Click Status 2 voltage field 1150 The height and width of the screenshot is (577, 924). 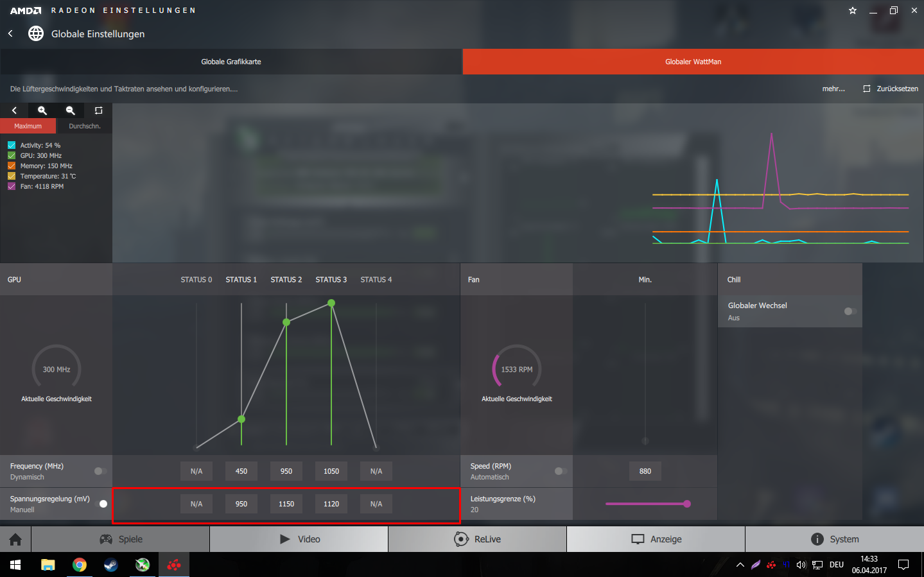(x=286, y=504)
